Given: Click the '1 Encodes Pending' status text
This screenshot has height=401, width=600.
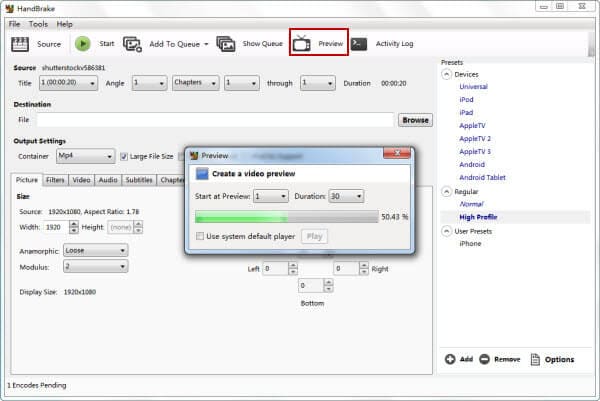Looking at the screenshot, I should 37,385.
